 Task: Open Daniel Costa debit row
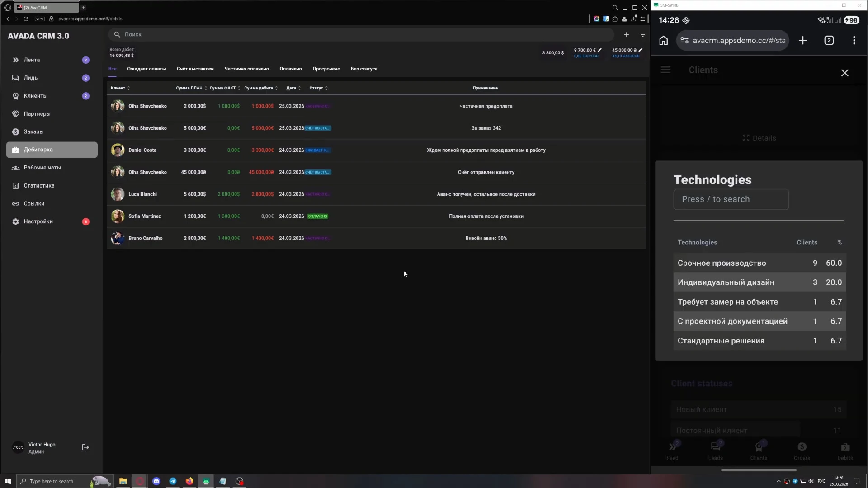[x=375, y=150]
